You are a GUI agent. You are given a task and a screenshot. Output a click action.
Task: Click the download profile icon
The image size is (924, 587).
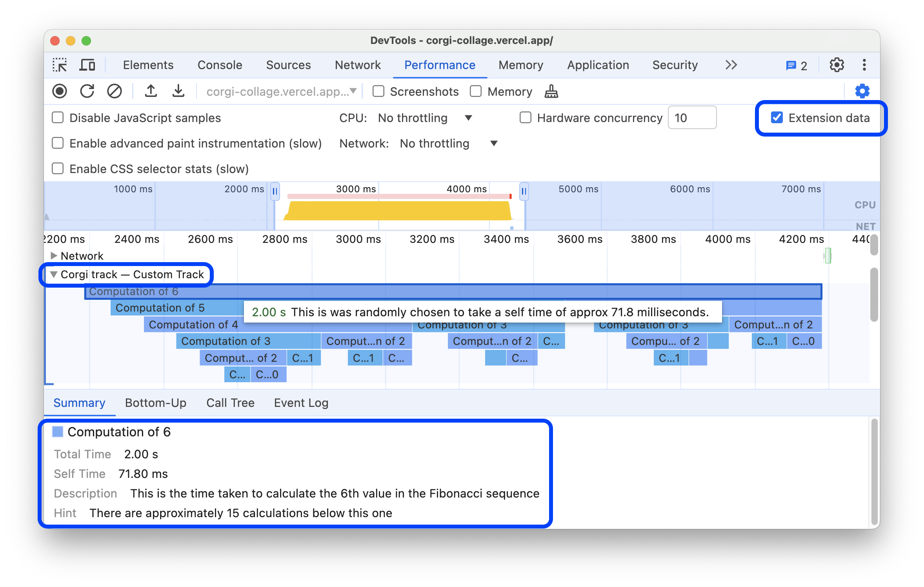[x=176, y=91]
